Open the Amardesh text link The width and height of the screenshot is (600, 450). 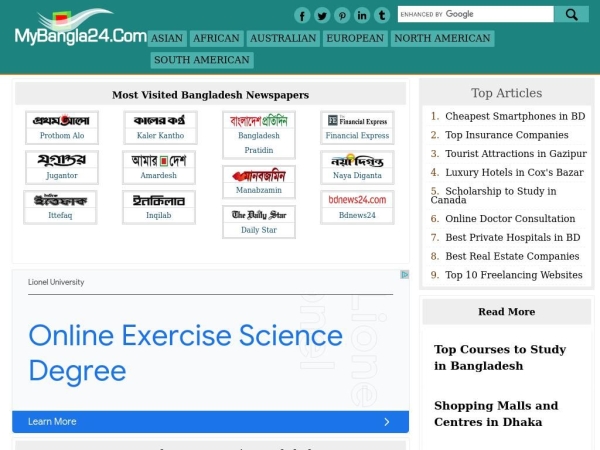pyautogui.click(x=158, y=175)
